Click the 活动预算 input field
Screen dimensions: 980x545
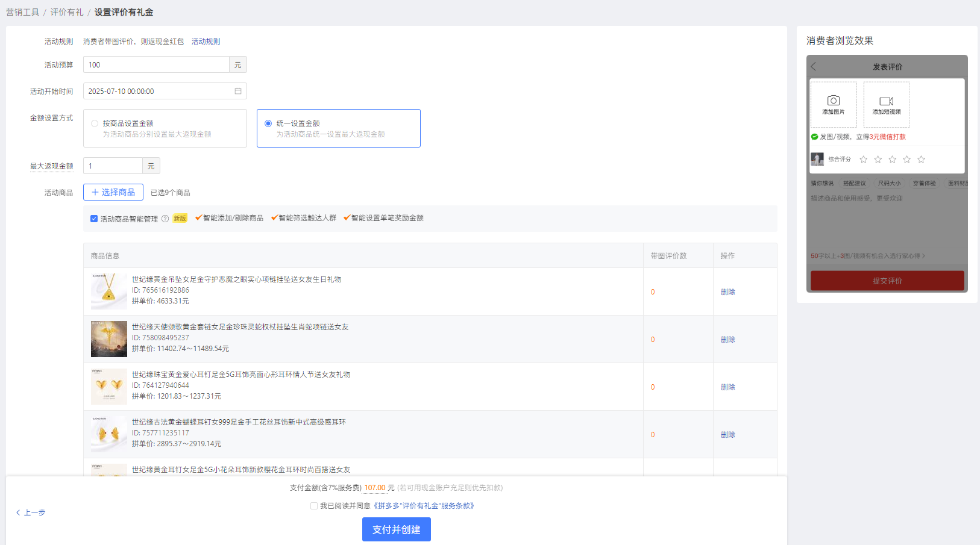click(x=156, y=65)
